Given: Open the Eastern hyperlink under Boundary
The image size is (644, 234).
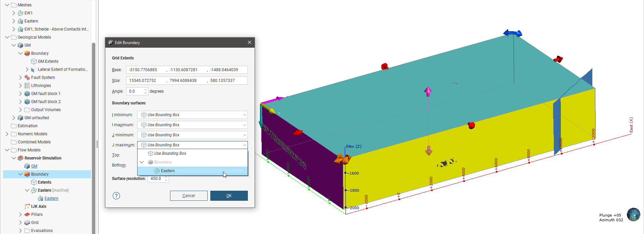Looking at the screenshot, I should pos(51,198).
